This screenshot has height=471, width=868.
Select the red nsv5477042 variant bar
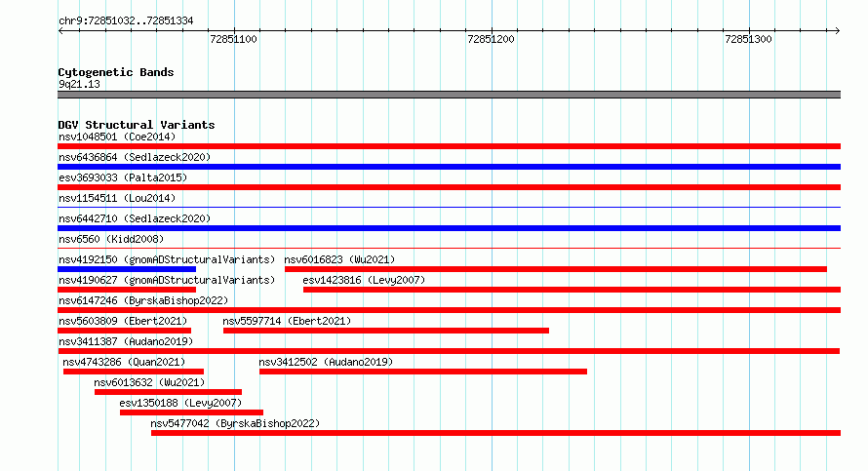click(x=496, y=433)
